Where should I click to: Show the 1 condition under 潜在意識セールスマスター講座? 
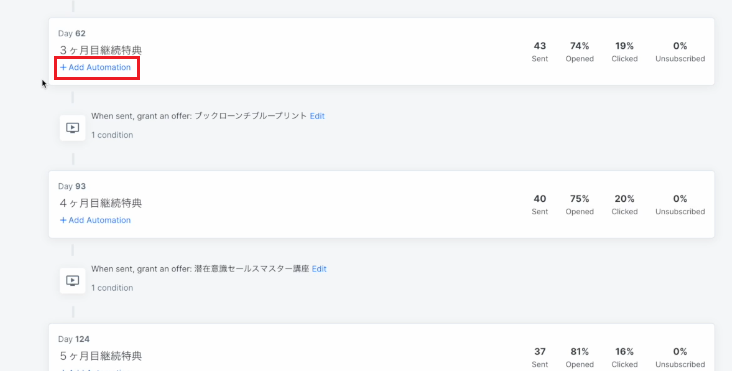[x=112, y=288]
